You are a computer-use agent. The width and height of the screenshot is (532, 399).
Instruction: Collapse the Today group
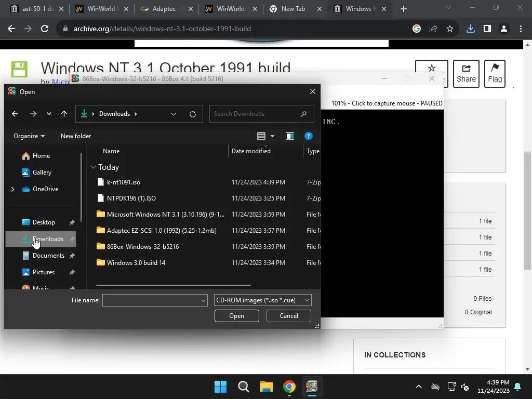(94, 167)
